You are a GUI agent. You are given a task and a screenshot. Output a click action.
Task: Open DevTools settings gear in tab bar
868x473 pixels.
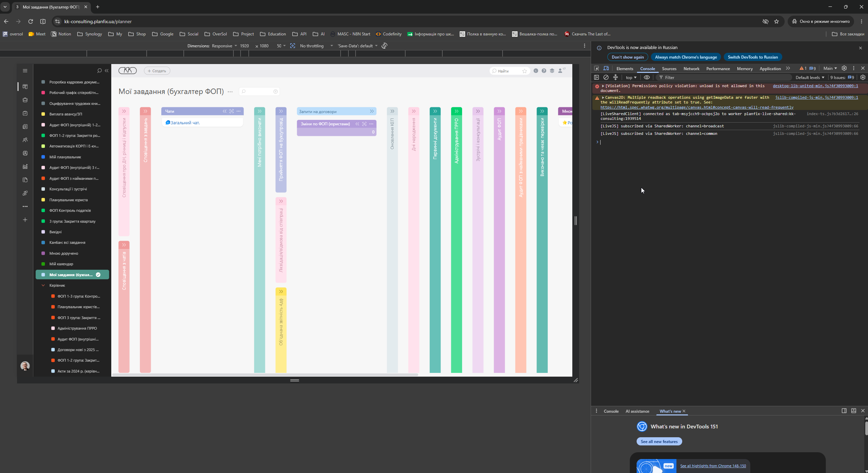coord(844,68)
